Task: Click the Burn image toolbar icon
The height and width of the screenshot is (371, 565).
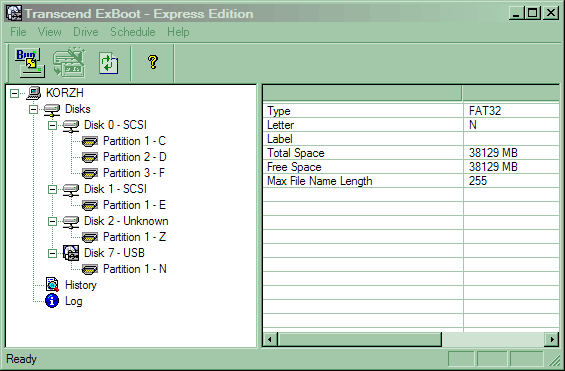Action: pyautogui.click(x=30, y=63)
